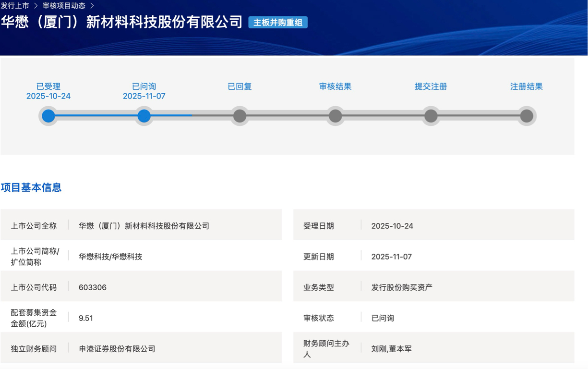Select the 已问询 progress node

click(x=144, y=116)
